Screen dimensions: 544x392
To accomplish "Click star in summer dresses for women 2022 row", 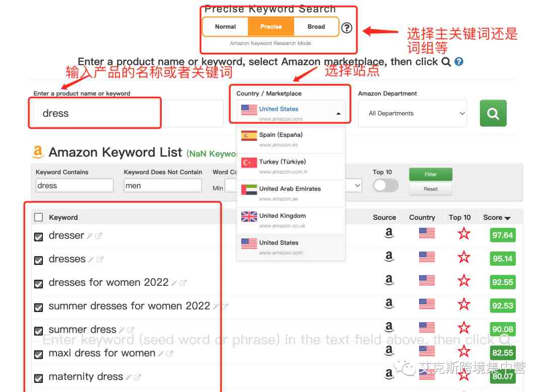I will click(464, 304).
